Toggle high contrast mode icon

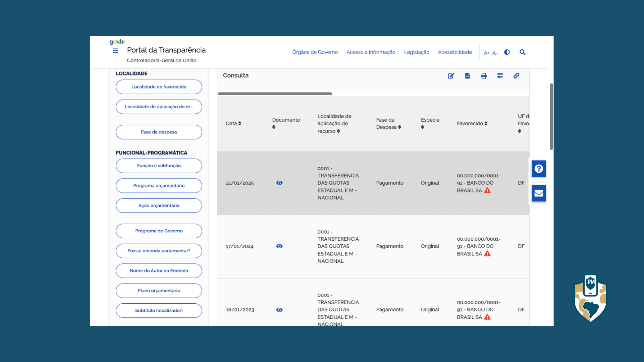(507, 52)
